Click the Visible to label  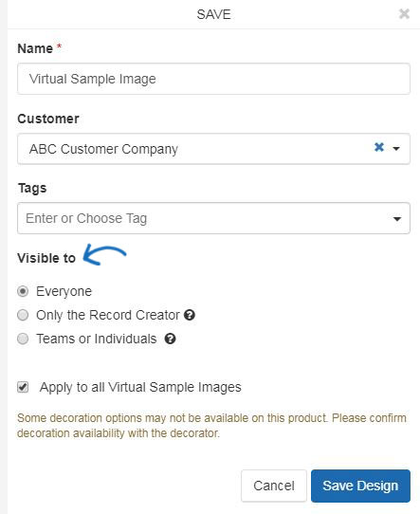(x=46, y=258)
